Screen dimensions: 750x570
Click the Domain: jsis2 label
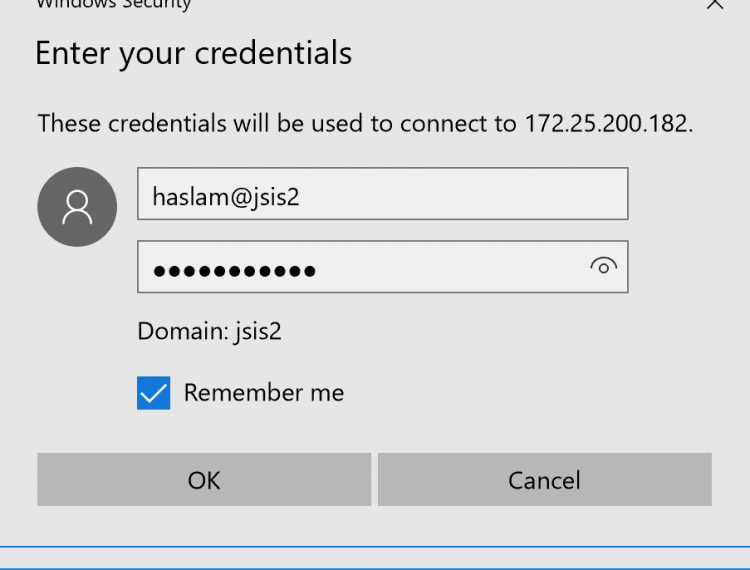210,331
